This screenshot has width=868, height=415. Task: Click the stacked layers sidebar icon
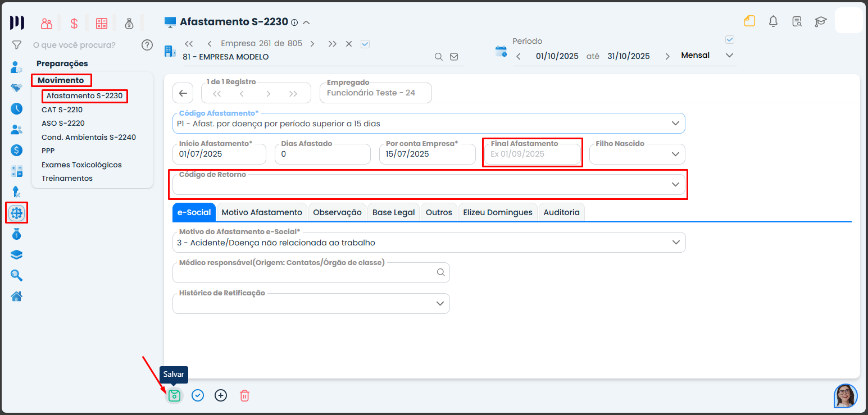17,255
